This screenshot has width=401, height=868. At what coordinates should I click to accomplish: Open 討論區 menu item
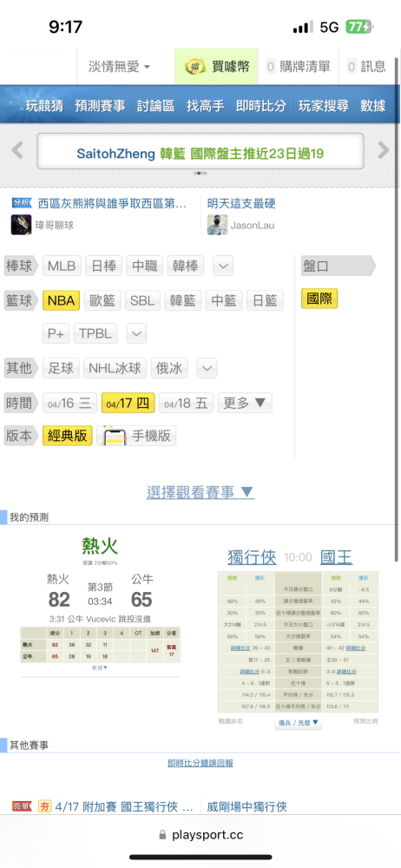pyautogui.click(x=155, y=106)
